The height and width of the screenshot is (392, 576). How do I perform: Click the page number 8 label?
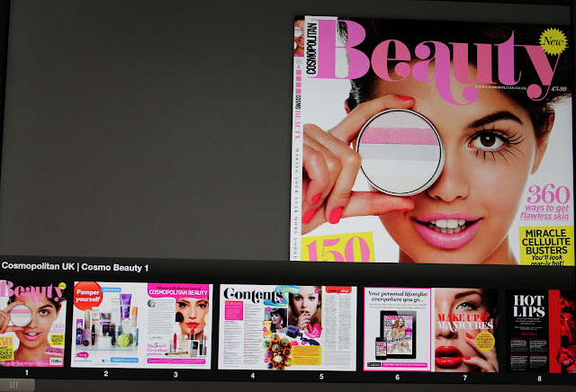[539, 378]
